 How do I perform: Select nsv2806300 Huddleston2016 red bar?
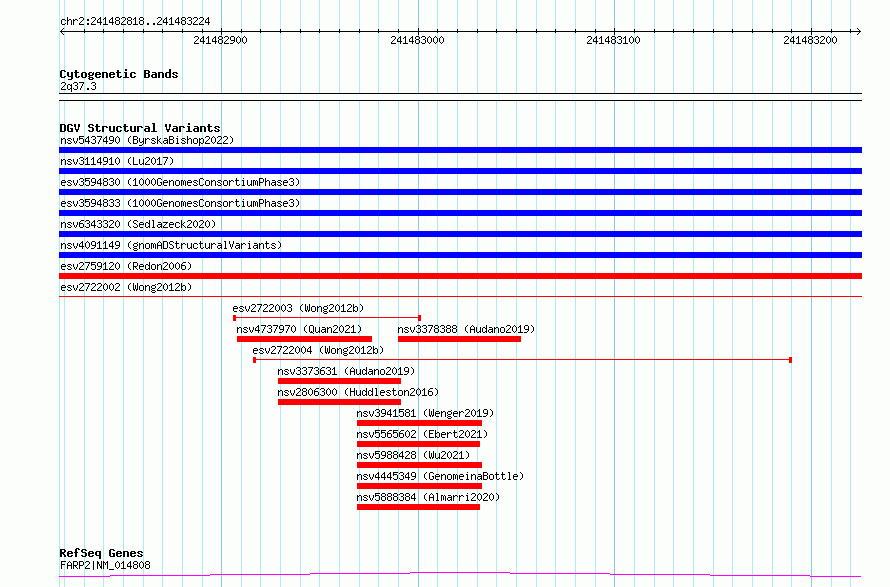click(x=339, y=402)
